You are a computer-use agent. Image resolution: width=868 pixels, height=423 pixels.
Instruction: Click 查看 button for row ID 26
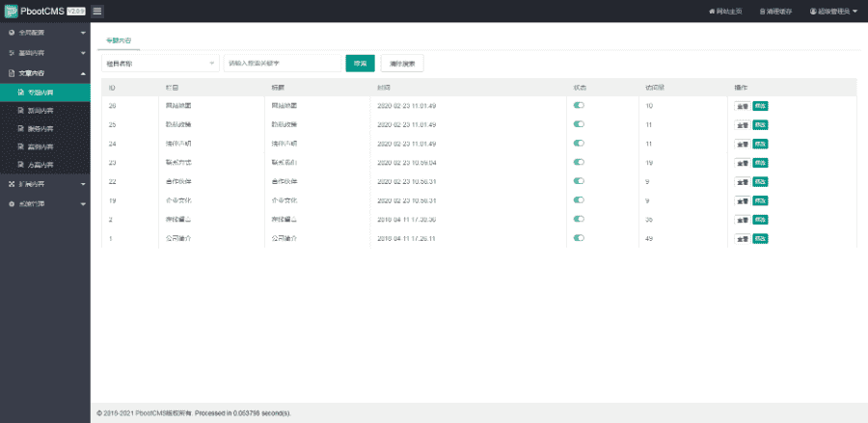[x=743, y=106]
